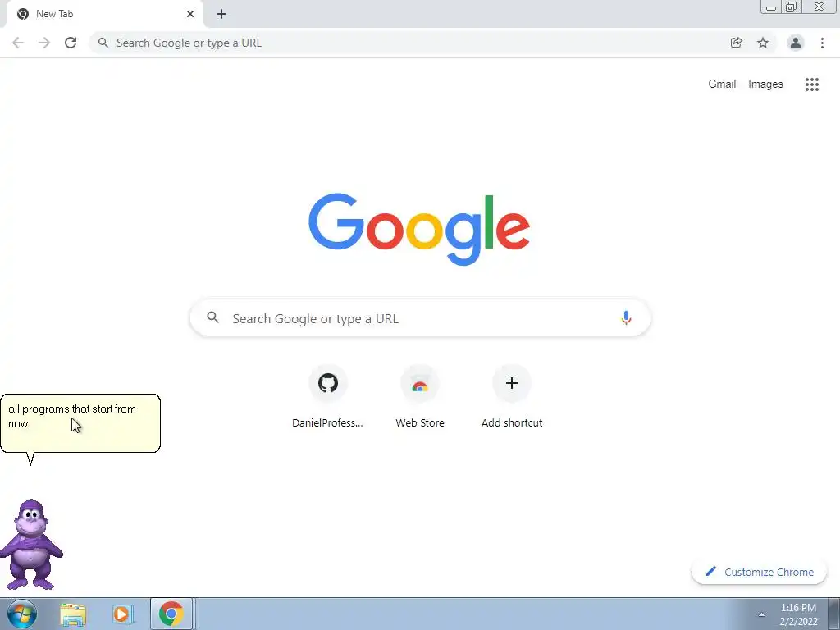Open the Chrome three-dot menu
The image size is (840, 630).
[x=822, y=43]
